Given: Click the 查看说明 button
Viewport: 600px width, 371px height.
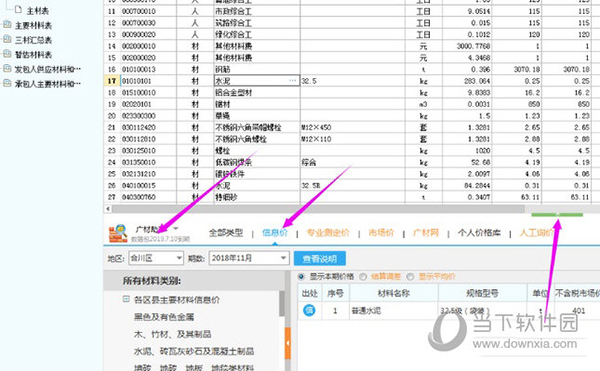Looking at the screenshot, I should 320,259.
